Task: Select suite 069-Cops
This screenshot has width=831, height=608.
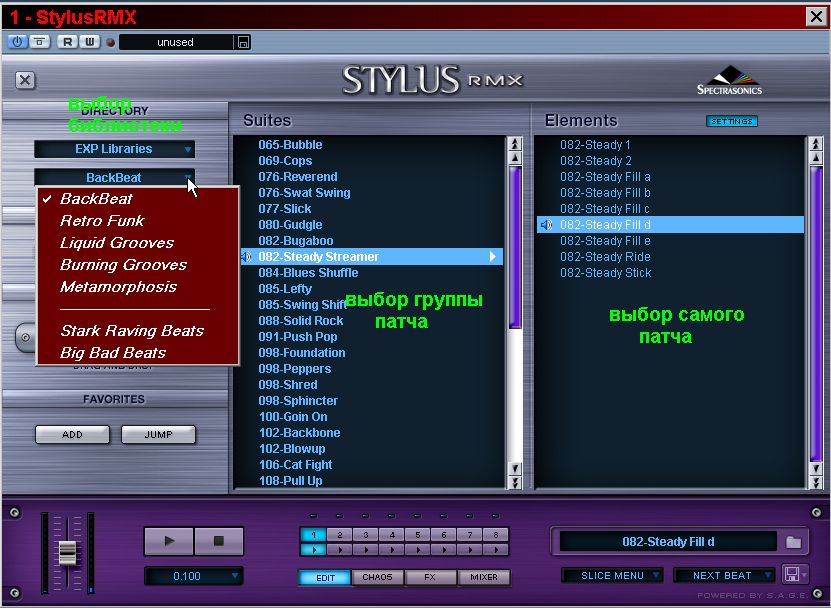Action: point(285,161)
